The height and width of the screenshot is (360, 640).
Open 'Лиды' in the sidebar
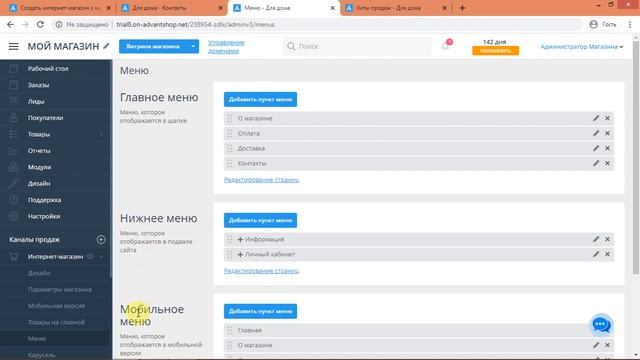(x=36, y=101)
